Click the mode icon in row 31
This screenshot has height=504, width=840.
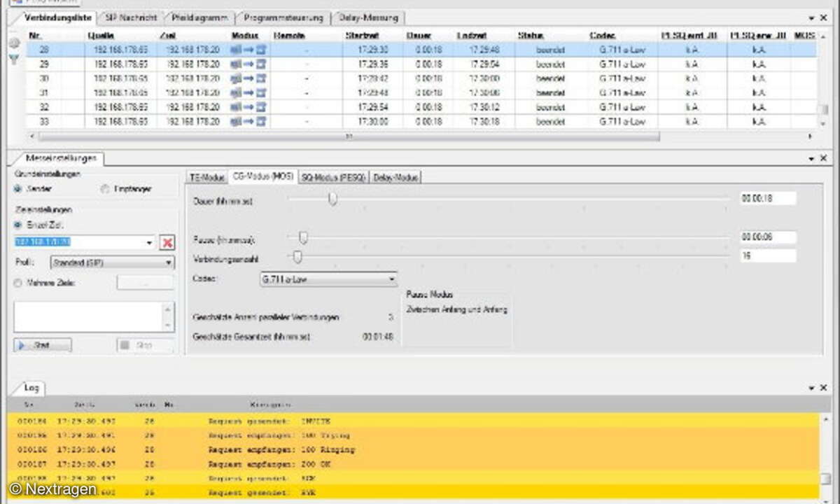(248, 92)
